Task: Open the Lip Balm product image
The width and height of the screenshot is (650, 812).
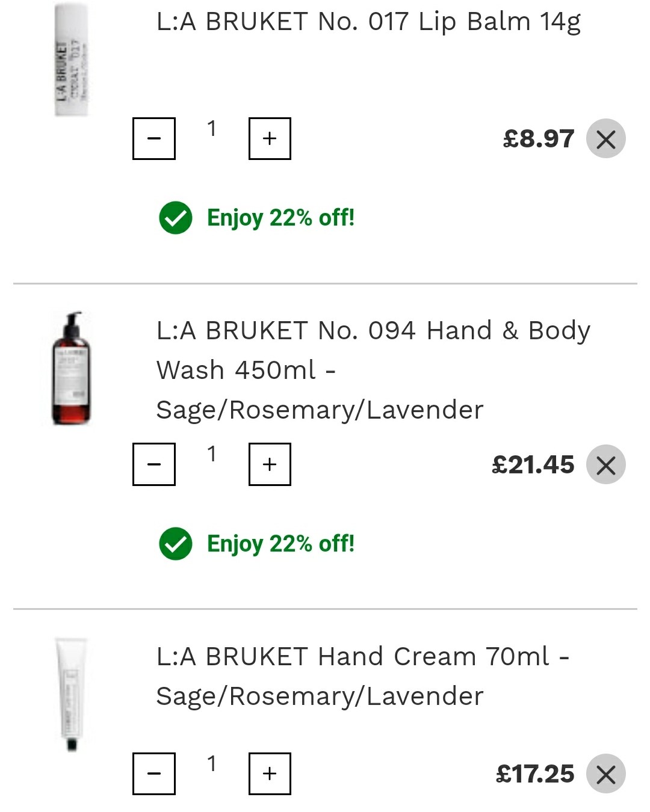Action: coord(72,59)
